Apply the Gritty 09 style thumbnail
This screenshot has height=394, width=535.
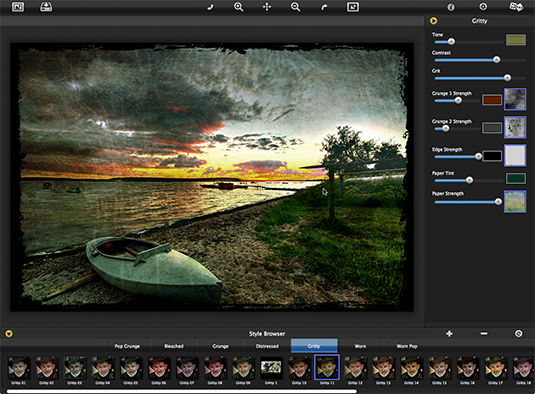(243, 368)
